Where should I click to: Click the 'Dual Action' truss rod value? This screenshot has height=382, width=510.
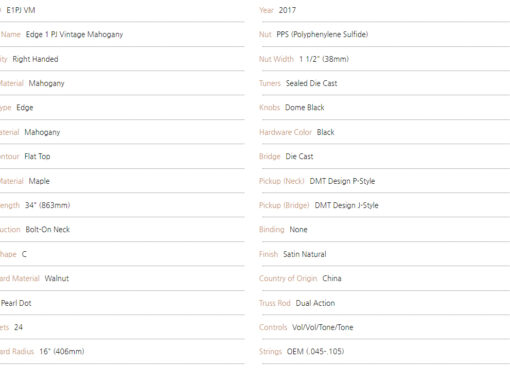[x=315, y=303]
